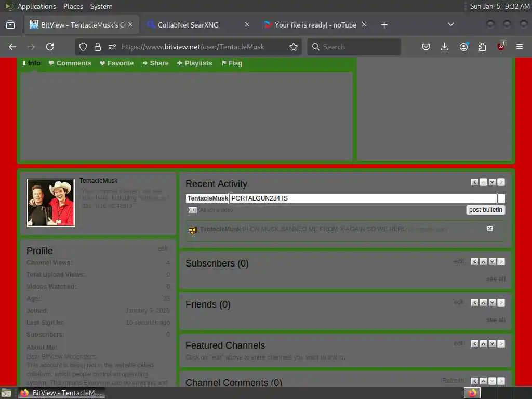The width and height of the screenshot is (532, 399).
Task: Open the Favorite tab
Action: [x=117, y=63]
